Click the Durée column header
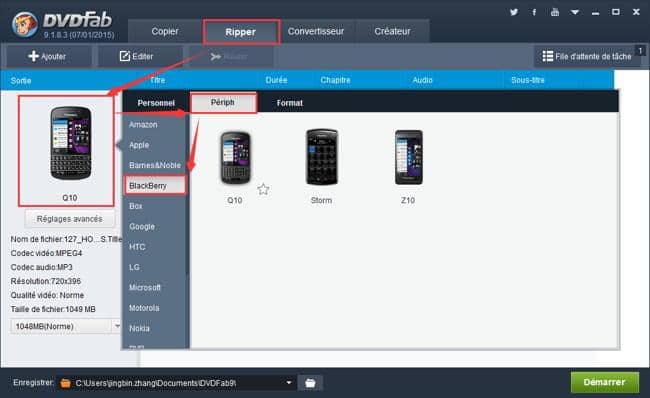 click(x=276, y=80)
